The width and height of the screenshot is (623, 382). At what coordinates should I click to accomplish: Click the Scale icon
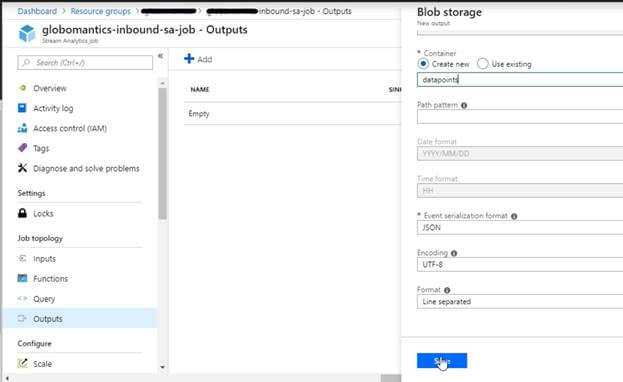[22, 363]
